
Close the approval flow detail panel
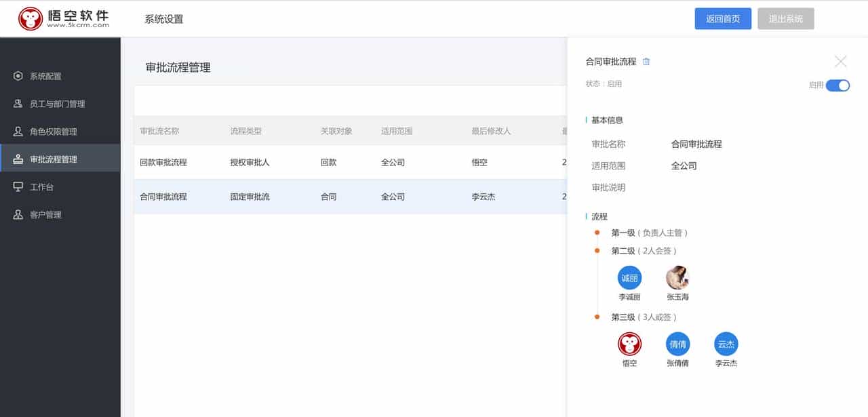841,61
